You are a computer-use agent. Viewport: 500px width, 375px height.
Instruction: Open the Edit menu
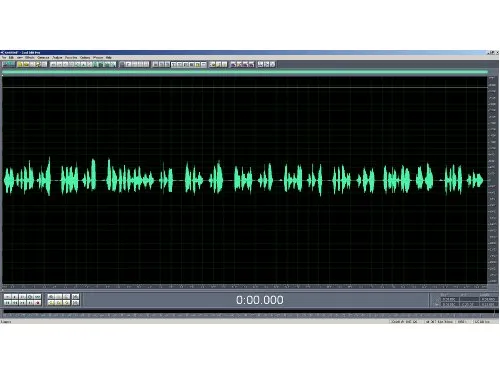[x=11, y=58]
